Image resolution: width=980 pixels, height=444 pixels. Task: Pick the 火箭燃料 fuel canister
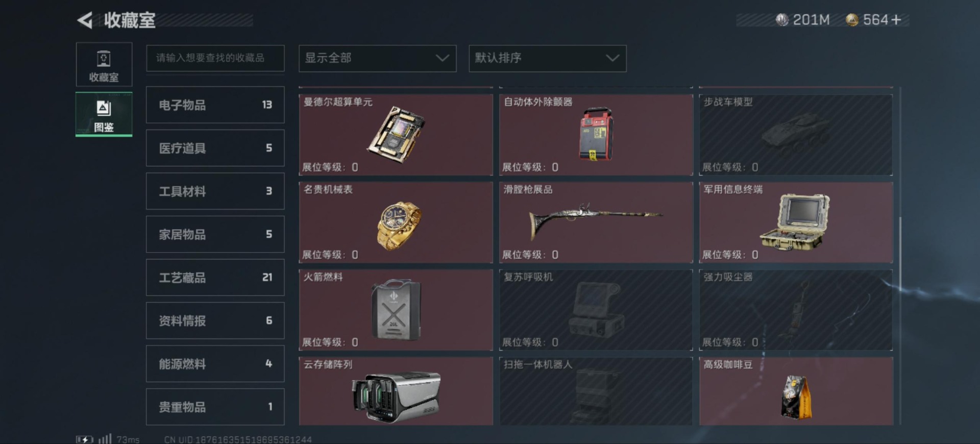(x=396, y=310)
